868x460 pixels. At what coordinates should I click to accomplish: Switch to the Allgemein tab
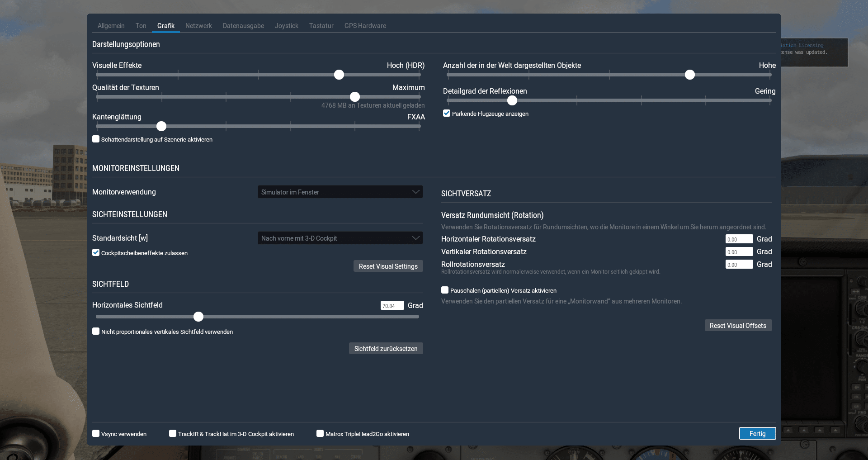(x=111, y=26)
